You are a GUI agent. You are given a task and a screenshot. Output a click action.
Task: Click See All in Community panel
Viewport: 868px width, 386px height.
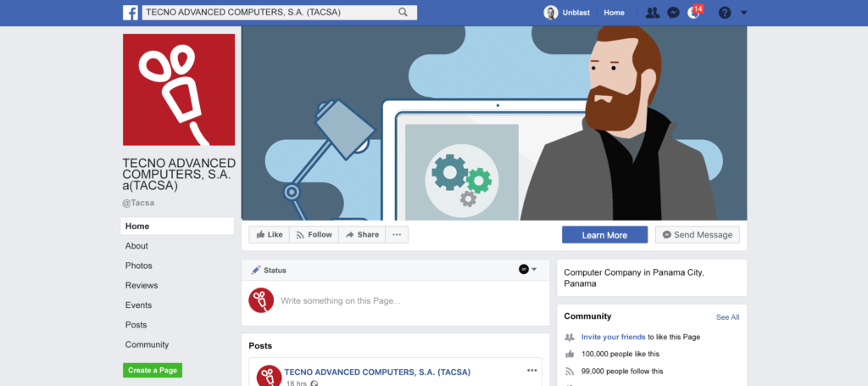727,317
